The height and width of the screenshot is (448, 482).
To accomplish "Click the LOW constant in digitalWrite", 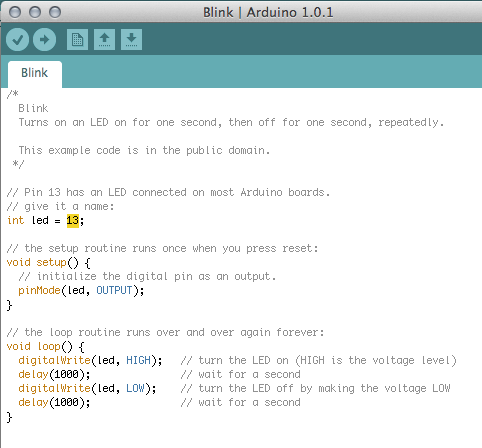I will click(x=135, y=388).
